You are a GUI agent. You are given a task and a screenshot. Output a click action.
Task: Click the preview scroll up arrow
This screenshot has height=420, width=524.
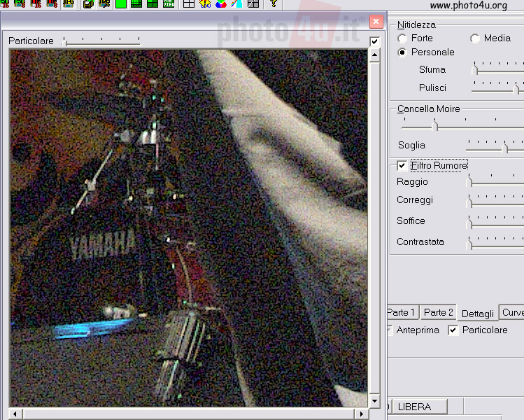point(374,55)
